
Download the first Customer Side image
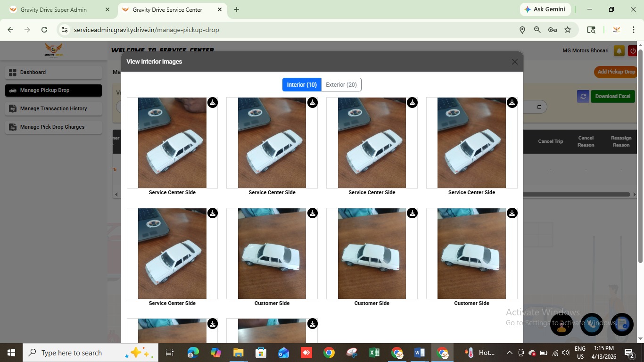pyautogui.click(x=313, y=214)
